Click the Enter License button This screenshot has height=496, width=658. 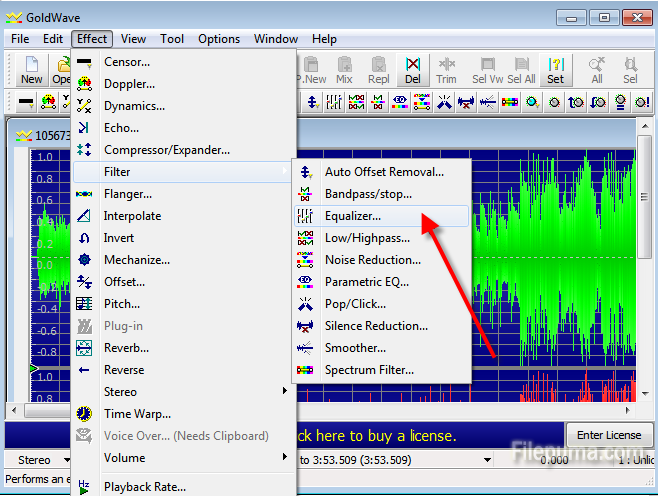(x=609, y=436)
